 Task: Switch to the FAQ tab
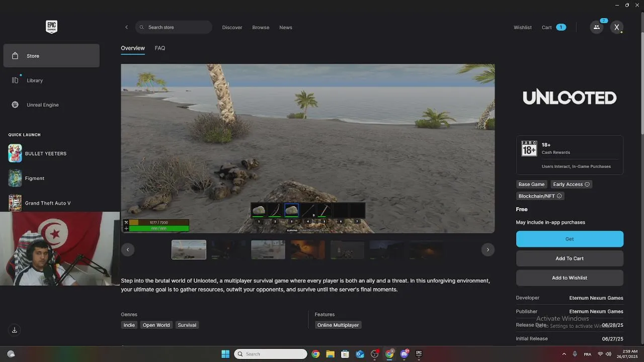pos(160,48)
